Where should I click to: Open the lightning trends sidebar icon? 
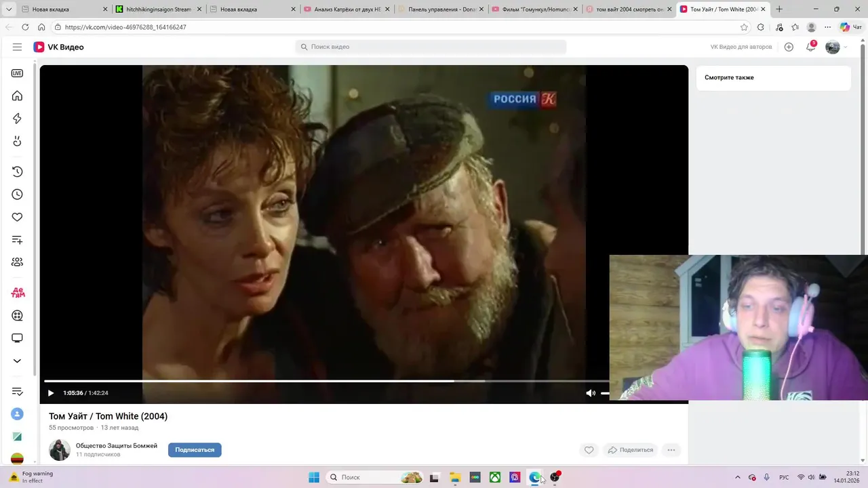pyautogui.click(x=17, y=119)
